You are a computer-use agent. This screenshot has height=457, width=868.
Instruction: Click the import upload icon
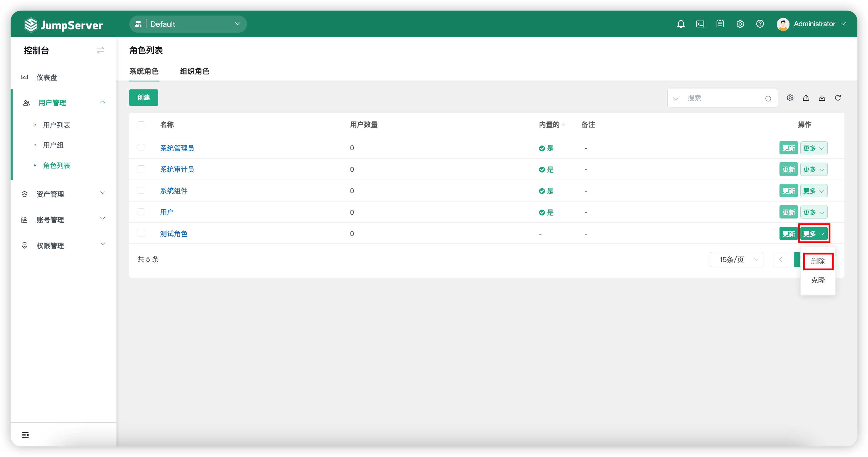tap(806, 98)
